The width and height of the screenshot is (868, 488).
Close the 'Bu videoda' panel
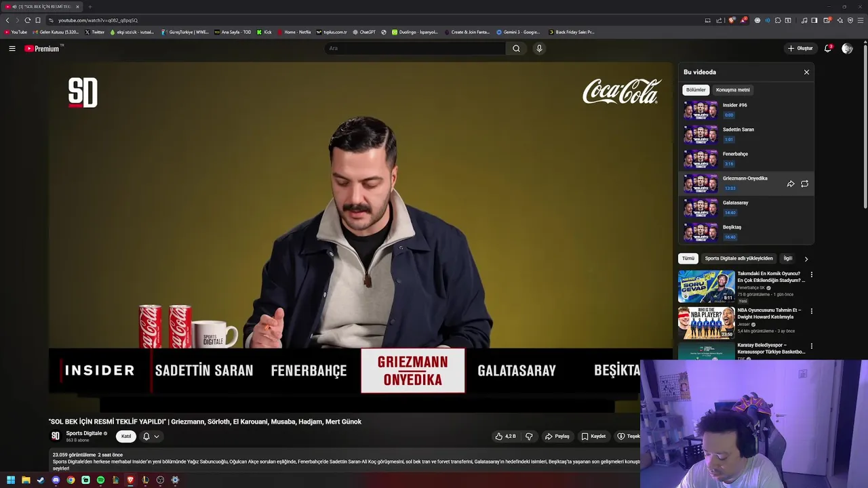pyautogui.click(x=806, y=72)
